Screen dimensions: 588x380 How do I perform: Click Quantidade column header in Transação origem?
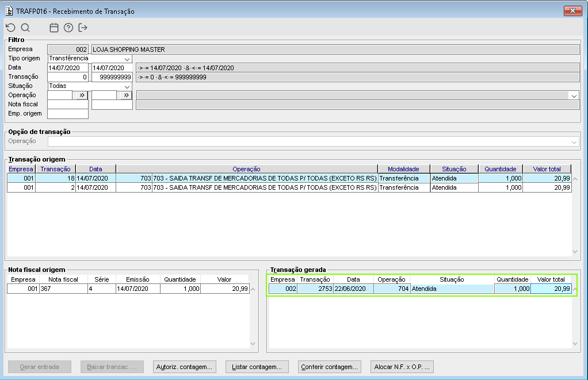coord(500,169)
